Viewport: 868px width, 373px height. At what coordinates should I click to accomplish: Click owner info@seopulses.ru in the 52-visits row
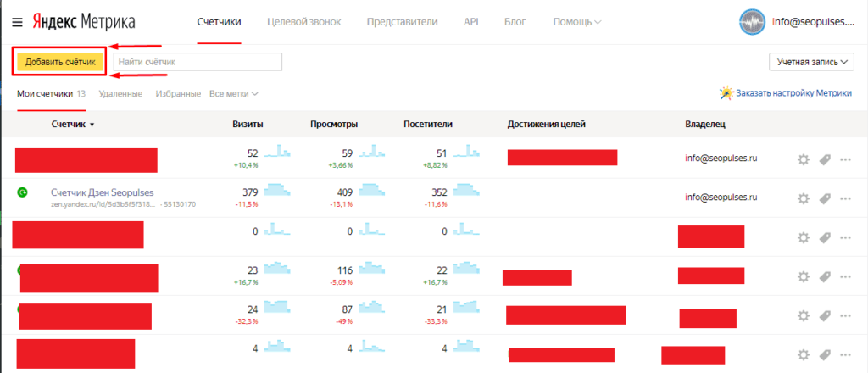721,158
